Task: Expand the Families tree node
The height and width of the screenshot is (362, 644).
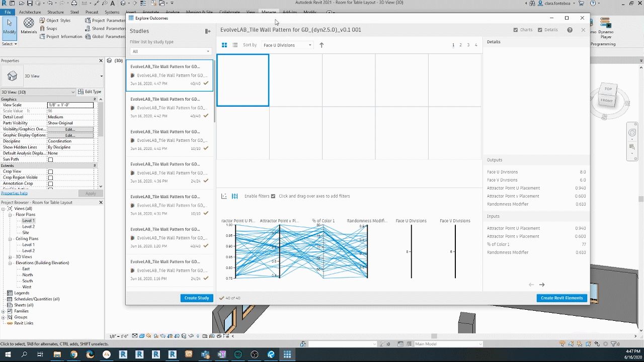Action: pyautogui.click(x=4, y=311)
